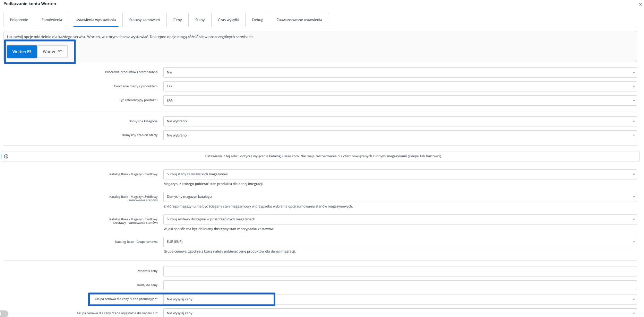644x317 pixels.
Task: Open the Zaawansowane ustawienia tab
Action: tap(299, 20)
